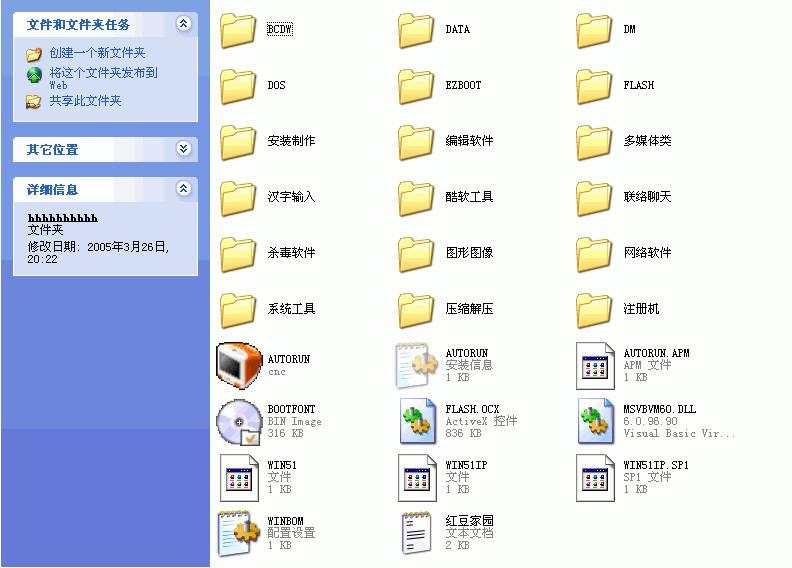Click the AUTORUN cnc application icon

239,366
